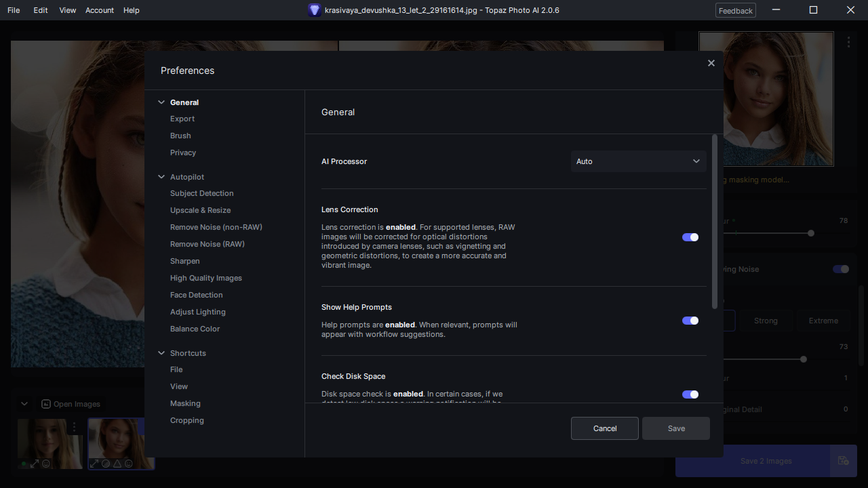The height and width of the screenshot is (488, 868).
Task: Toggle the Check Disk Space switch
Action: click(690, 394)
